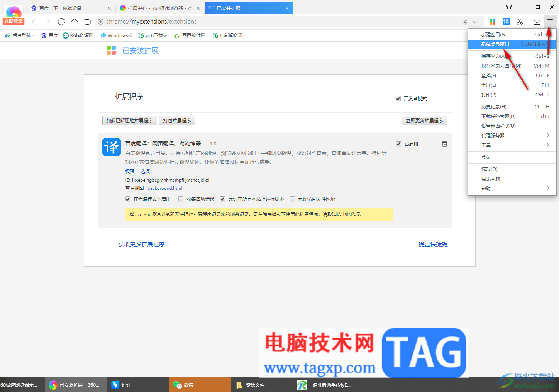The width and height of the screenshot is (559, 392).
Task: Toggle 允许在所有网站上运行脚本 checkbox
Action: click(x=222, y=199)
